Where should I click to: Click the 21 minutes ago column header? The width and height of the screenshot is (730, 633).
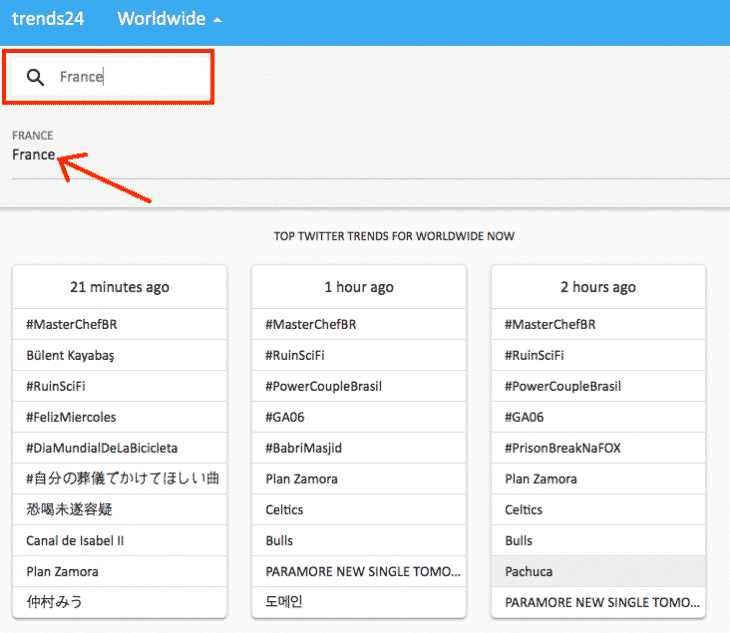120,287
